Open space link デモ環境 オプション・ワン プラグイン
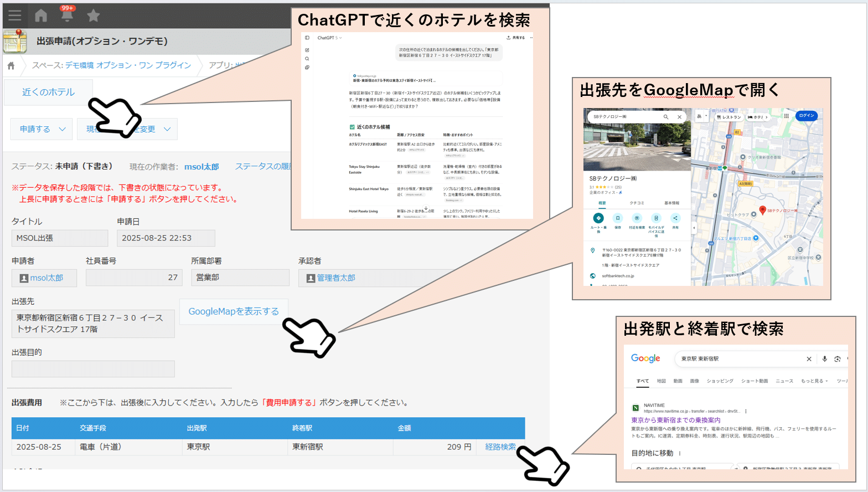868x492 pixels. pos(128,65)
